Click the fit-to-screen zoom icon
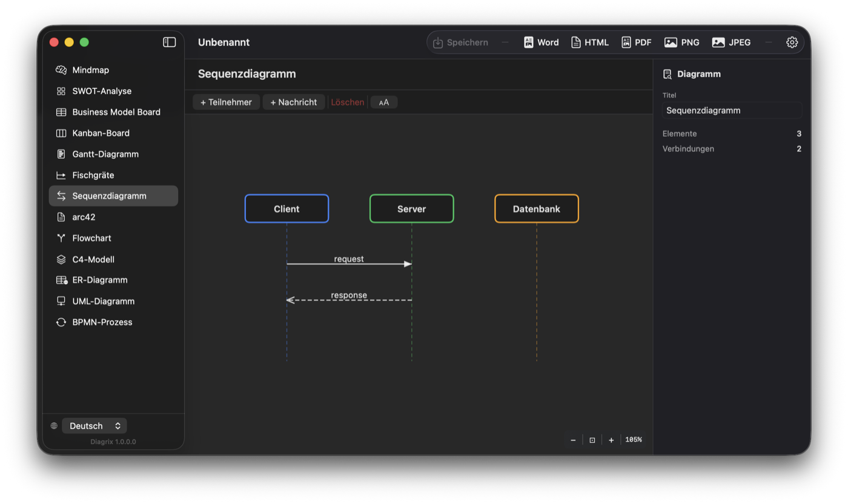The height and width of the screenshot is (504, 848). point(592,440)
